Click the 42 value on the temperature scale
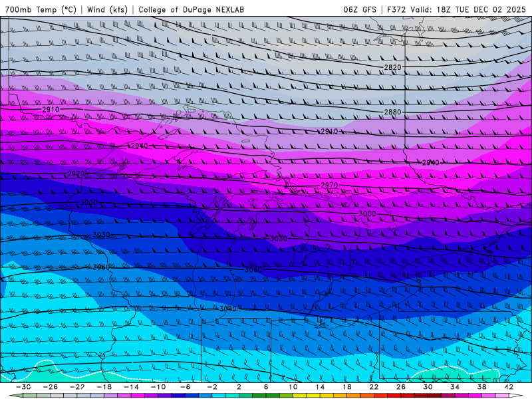Screen dimensions: 532x399 509,387
